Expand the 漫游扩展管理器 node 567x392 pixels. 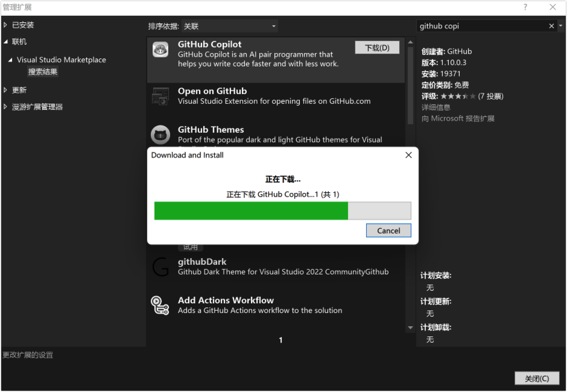(x=5, y=106)
